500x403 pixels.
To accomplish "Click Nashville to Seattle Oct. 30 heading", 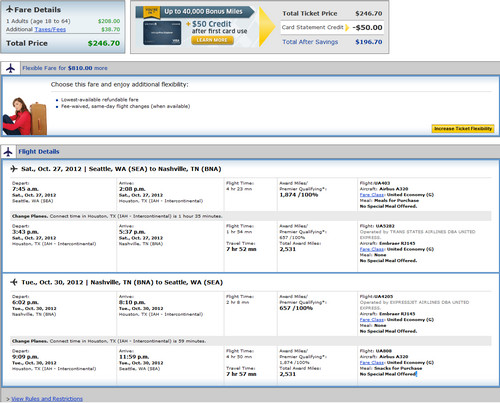I will coord(122,282).
